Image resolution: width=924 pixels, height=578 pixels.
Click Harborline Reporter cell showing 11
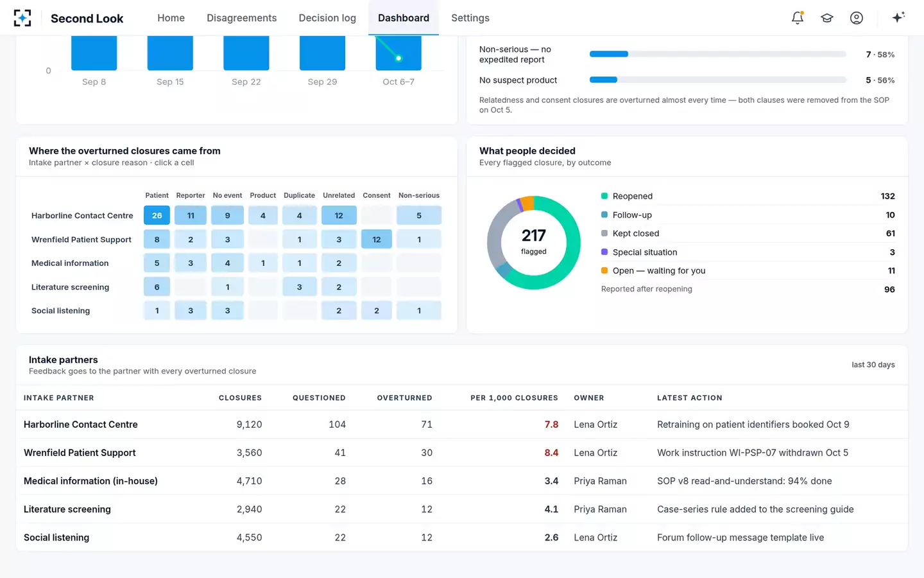(191, 216)
